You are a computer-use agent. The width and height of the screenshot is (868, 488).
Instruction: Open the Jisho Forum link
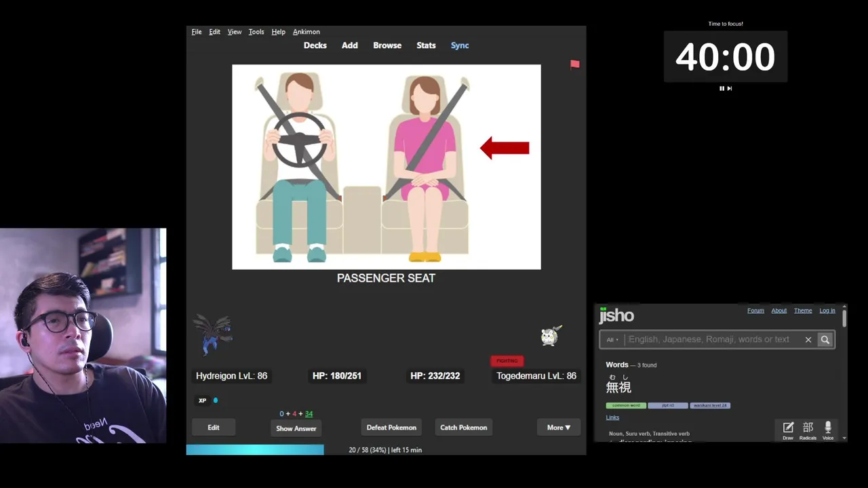pos(755,310)
